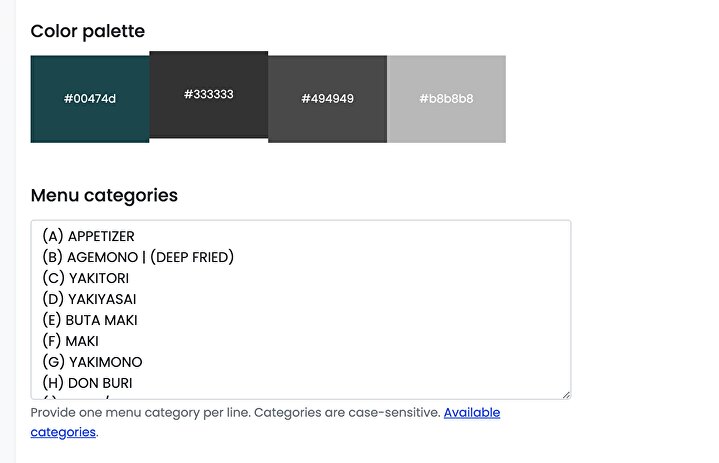Click the (H) DON BURI line
Viewport: 719px width, 463px height.
pyautogui.click(x=87, y=383)
